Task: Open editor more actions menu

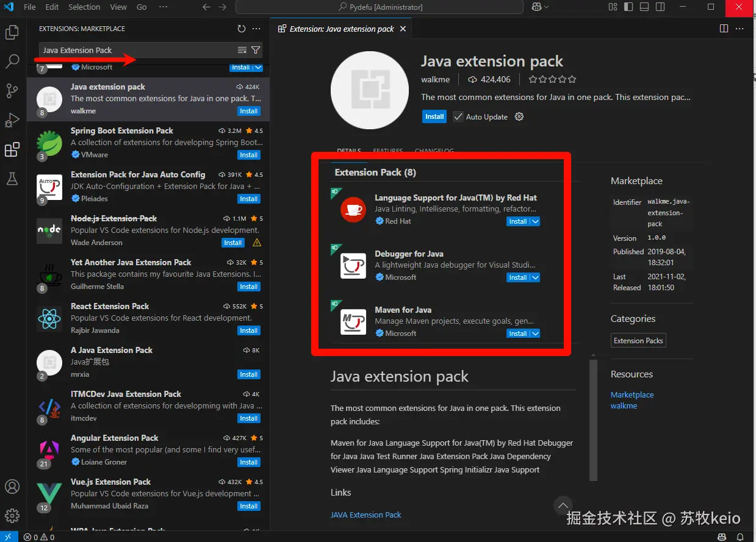Action: [740, 29]
